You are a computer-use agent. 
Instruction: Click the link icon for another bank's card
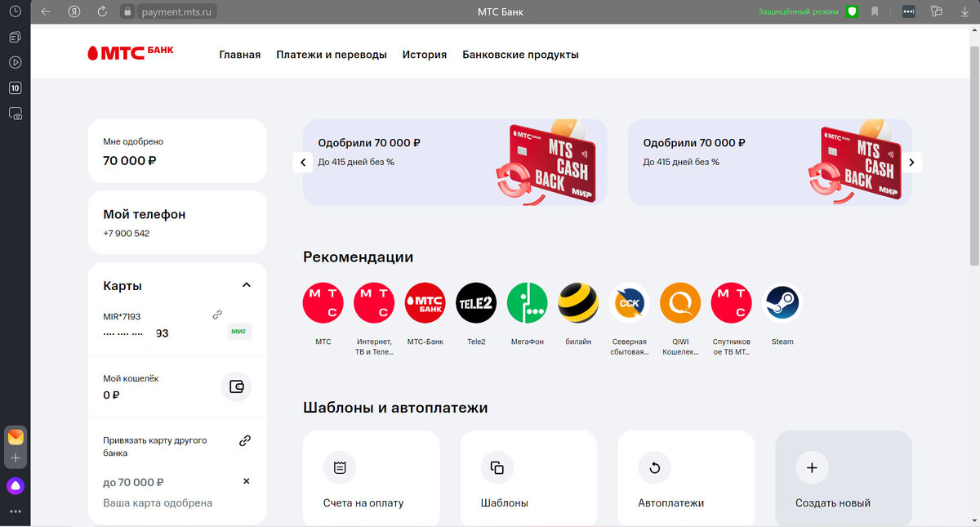point(245,440)
